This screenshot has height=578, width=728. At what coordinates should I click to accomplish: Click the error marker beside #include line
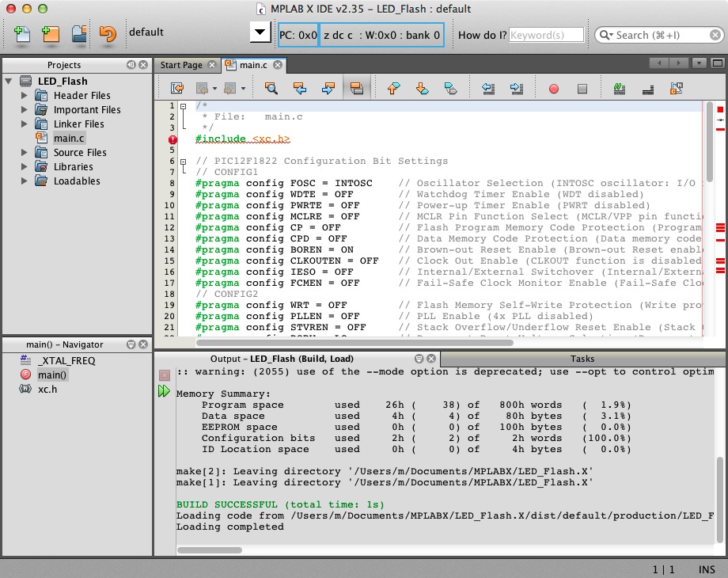[173, 139]
